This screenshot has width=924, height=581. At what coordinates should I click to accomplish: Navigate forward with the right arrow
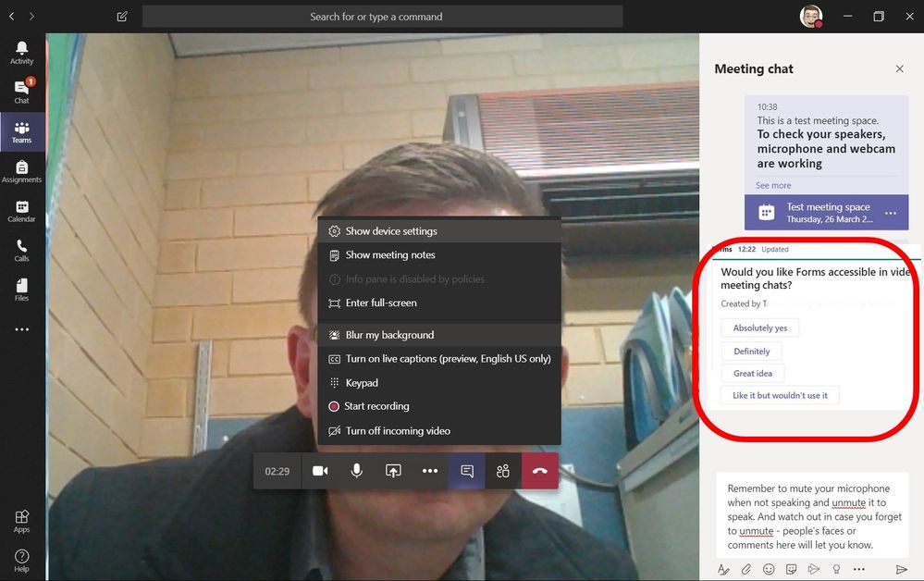point(31,17)
